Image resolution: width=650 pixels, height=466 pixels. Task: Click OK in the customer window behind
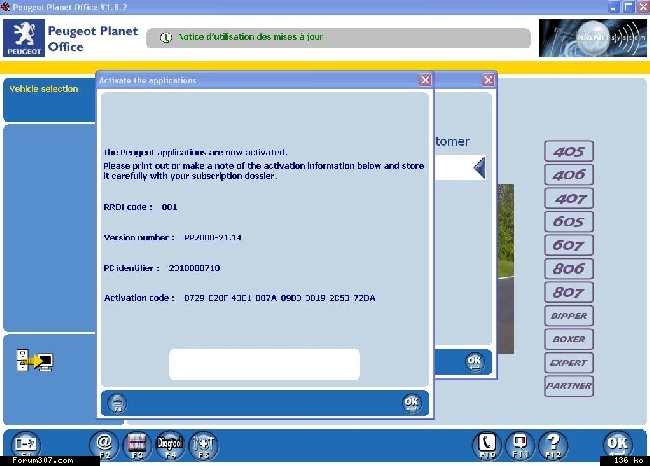pos(474,362)
